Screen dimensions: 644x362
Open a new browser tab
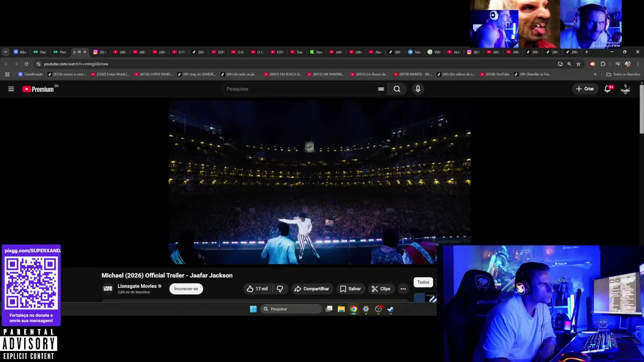coord(586,52)
